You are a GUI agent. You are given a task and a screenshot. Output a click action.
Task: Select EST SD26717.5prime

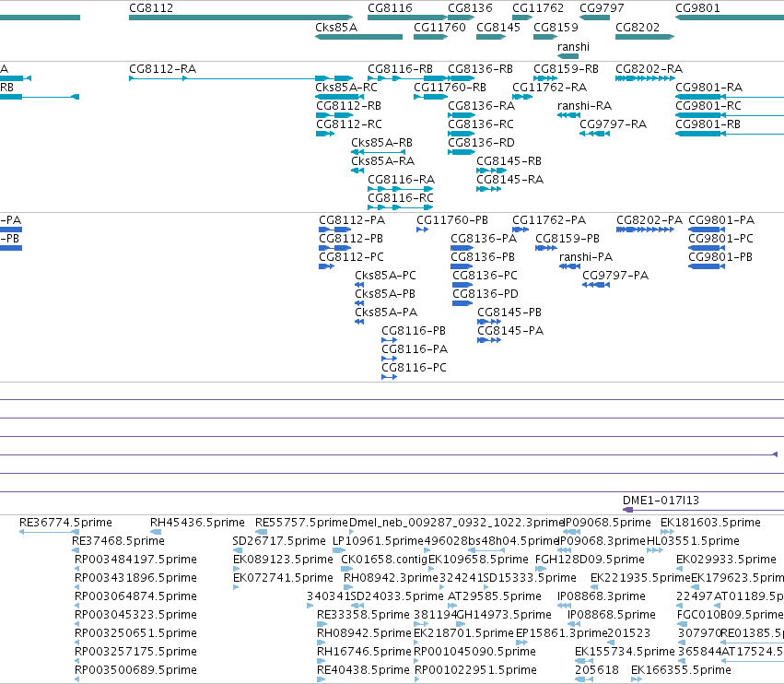pos(238,550)
